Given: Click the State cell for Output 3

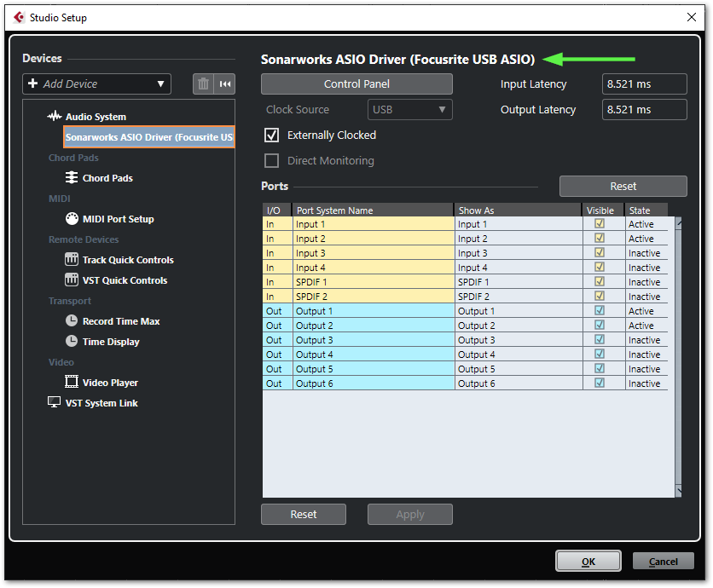Looking at the screenshot, I should (646, 340).
